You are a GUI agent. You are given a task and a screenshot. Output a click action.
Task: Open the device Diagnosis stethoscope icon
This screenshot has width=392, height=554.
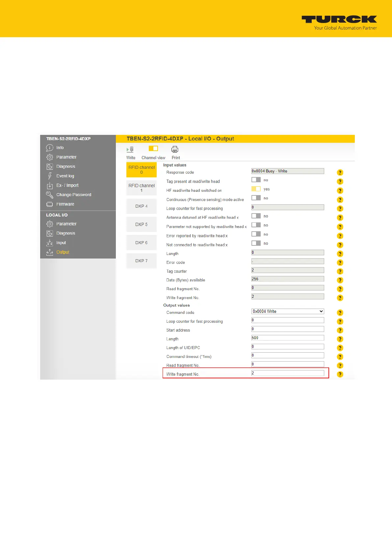[x=49, y=166]
